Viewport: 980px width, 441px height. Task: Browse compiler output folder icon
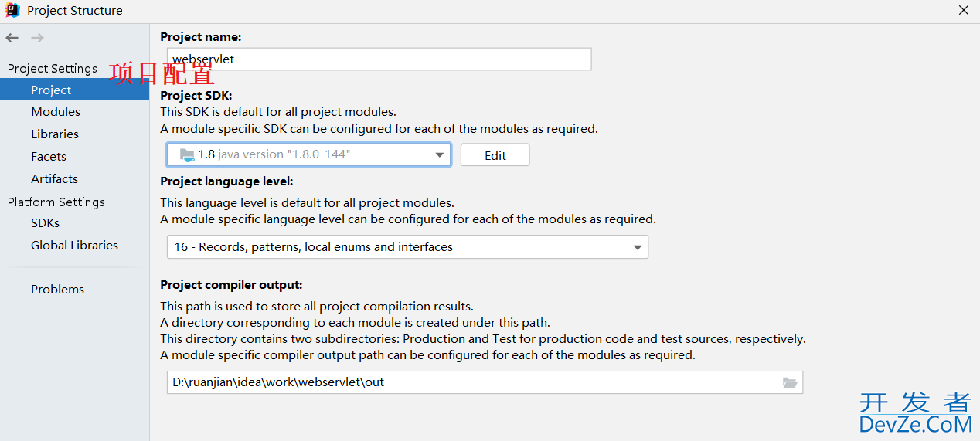coord(789,382)
